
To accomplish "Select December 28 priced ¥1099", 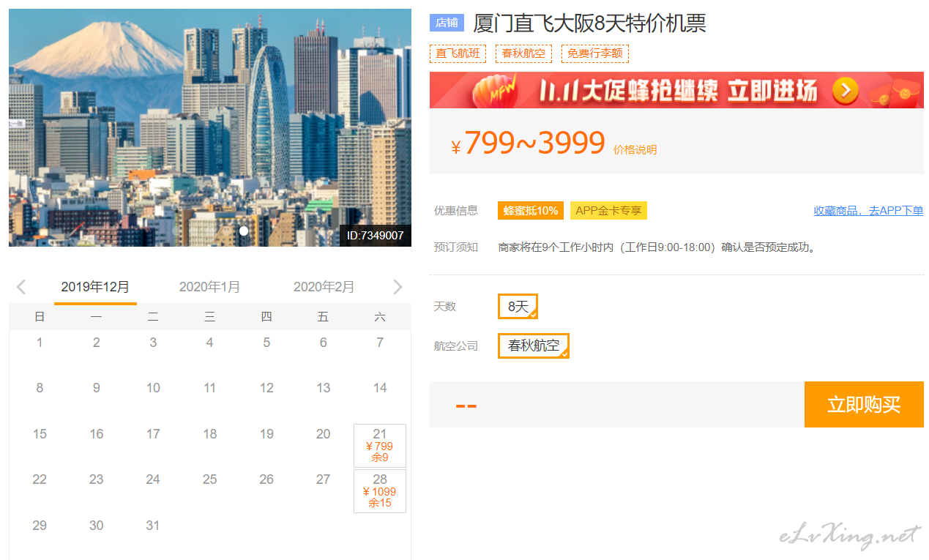I will [380, 491].
